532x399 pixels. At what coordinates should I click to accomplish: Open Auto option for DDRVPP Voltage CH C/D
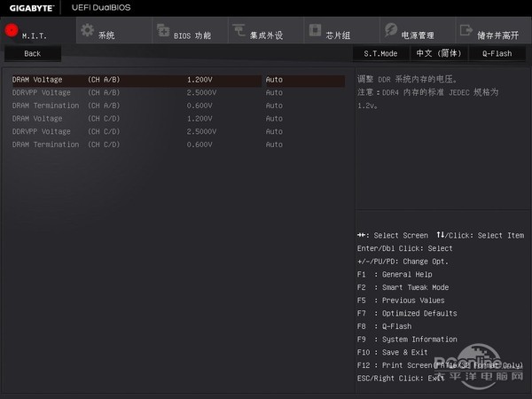point(274,131)
